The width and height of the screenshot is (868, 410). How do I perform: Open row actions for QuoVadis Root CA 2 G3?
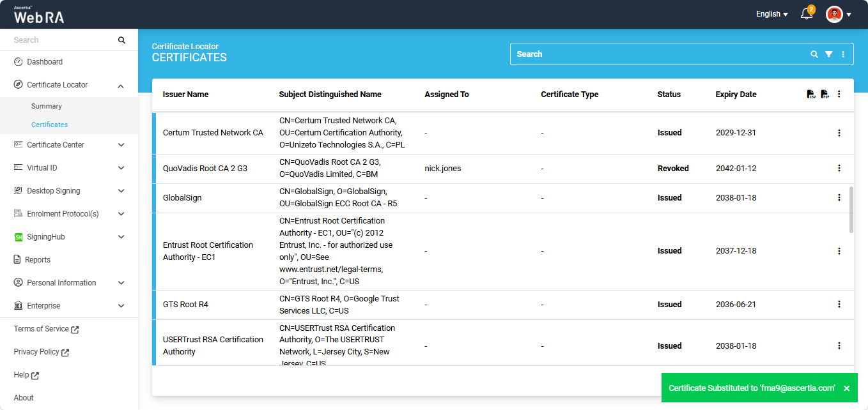pos(839,169)
